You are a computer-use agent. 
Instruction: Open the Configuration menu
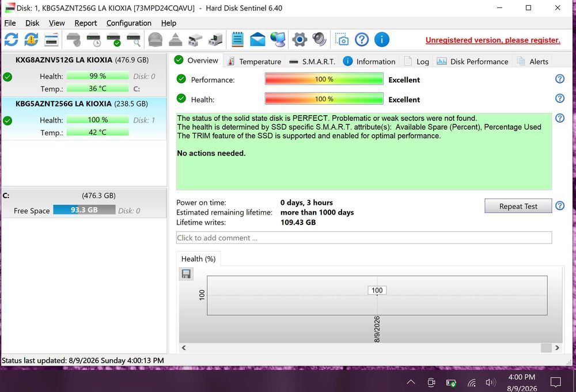click(x=129, y=23)
